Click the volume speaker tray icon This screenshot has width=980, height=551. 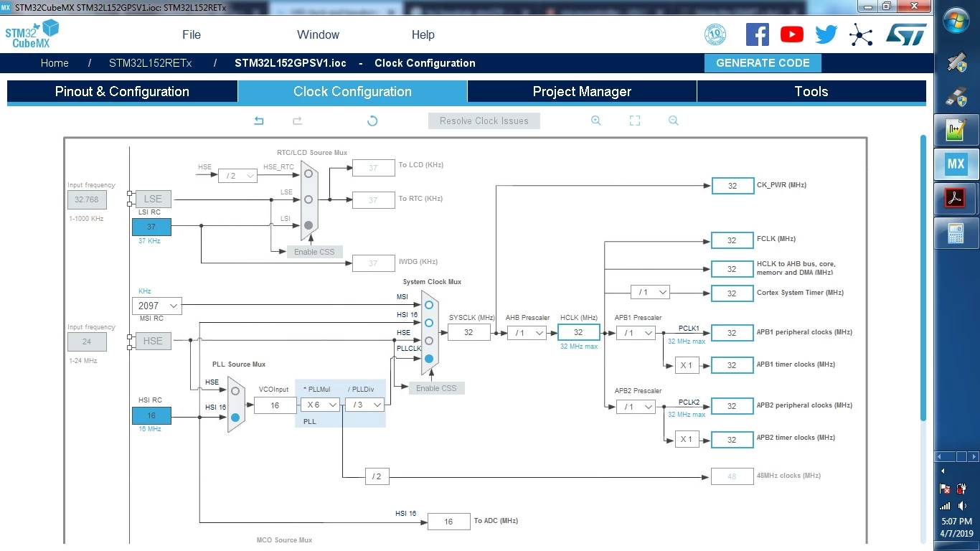tap(962, 506)
